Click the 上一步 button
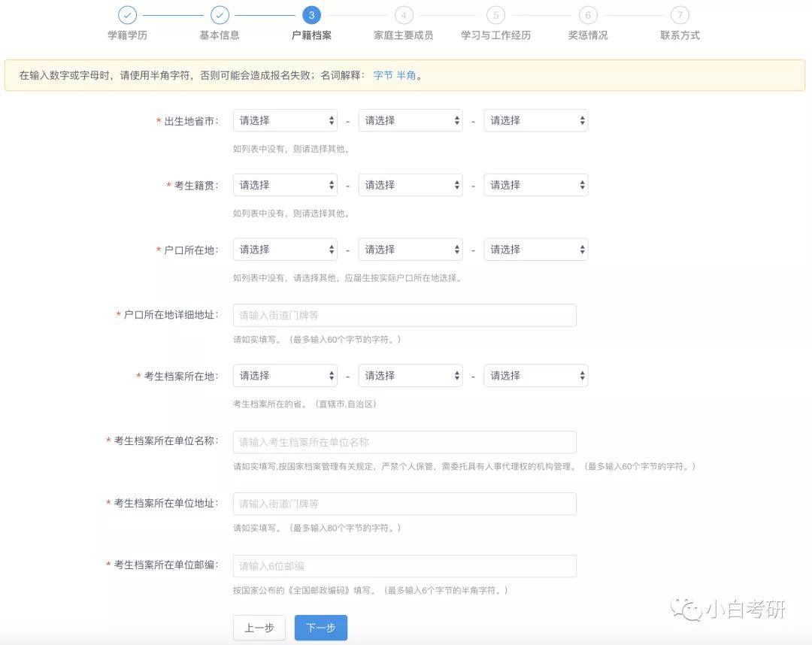Image resolution: width=812 pixels, height=645 pixels. (x=259, y=627)
